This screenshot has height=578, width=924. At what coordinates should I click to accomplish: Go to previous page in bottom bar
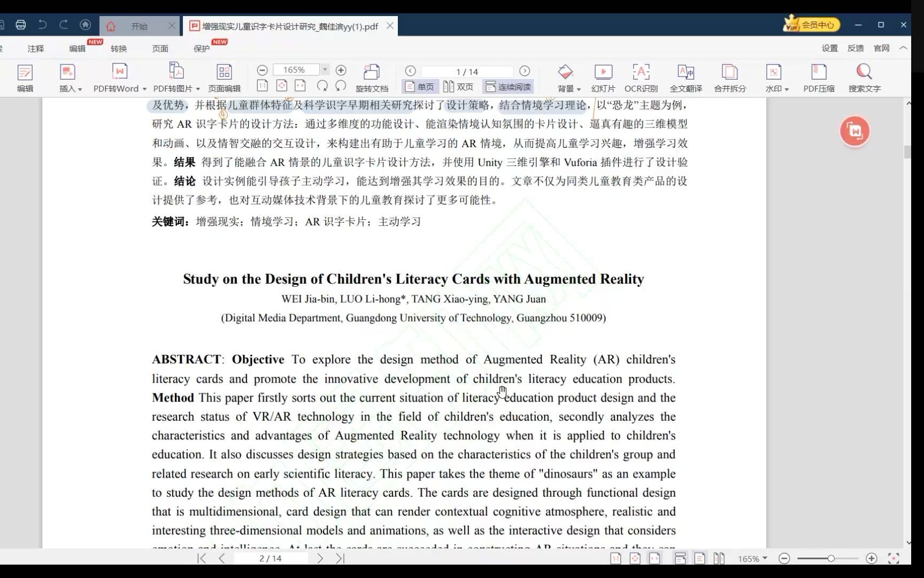(x=222, y=558)
